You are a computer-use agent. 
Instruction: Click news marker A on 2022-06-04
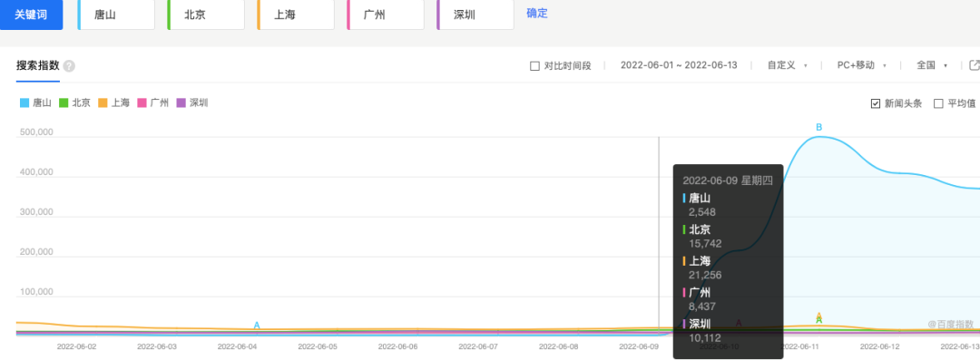pyautogui.click(x=256, y=326)
